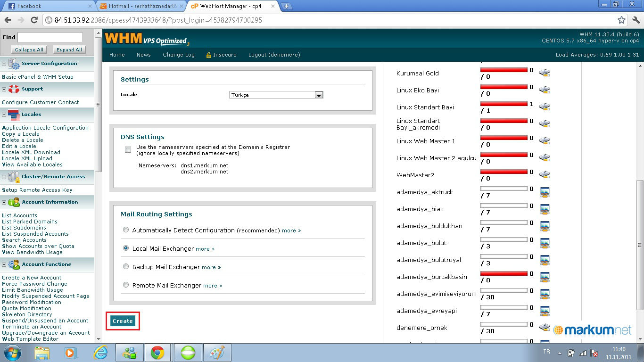Click the Support lifebuoy icon
Viewport: 644px width, 362px height.
click(x=14, y=89)
